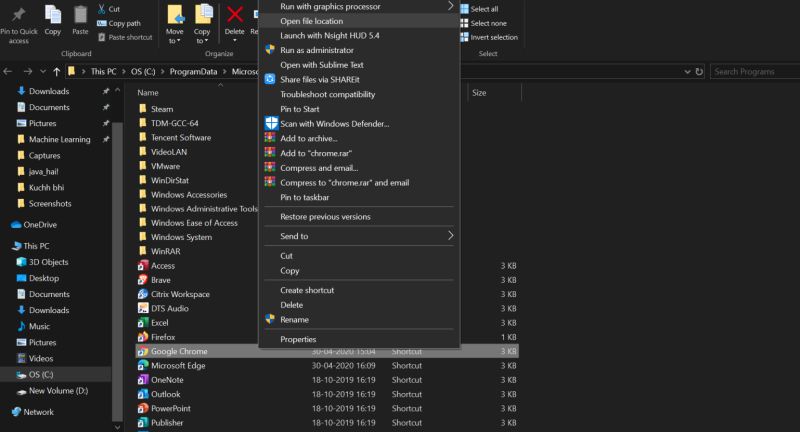
Task: Choose Restore previous versions
Action: click(359, 216)
